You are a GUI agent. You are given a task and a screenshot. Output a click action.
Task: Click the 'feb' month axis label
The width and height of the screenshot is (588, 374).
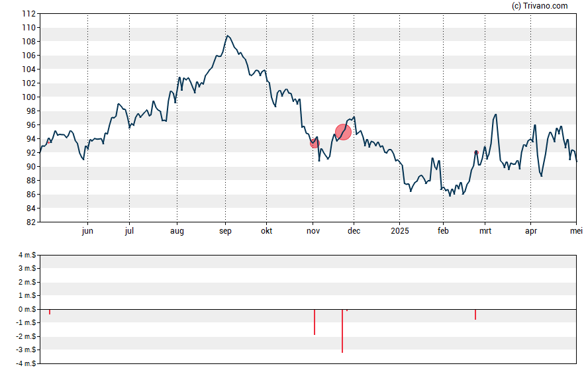443,231
